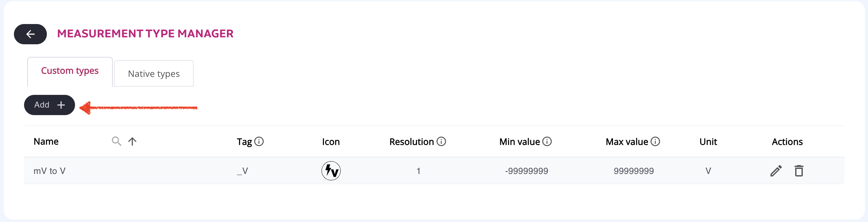The width and height of the screenshot is (868, 222).
Task: Click the Resolution info icon
Action: click(441, 142)
